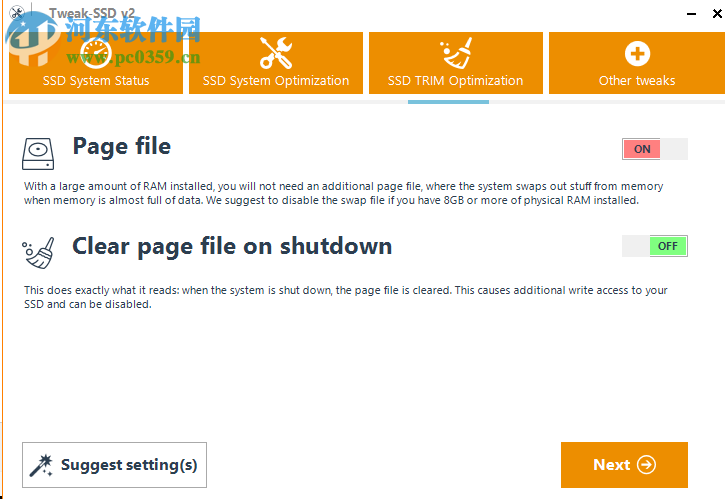Click the hard drive icon beside Page file

tap(38, 154)
